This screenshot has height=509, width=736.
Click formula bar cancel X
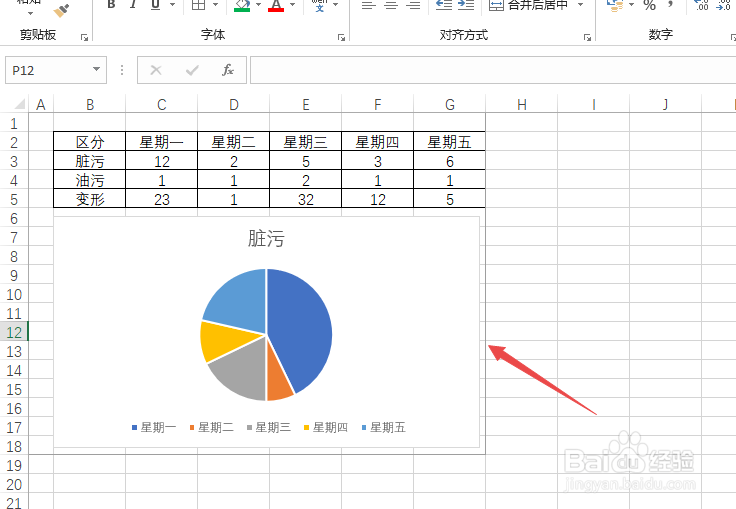click(156, 70)
